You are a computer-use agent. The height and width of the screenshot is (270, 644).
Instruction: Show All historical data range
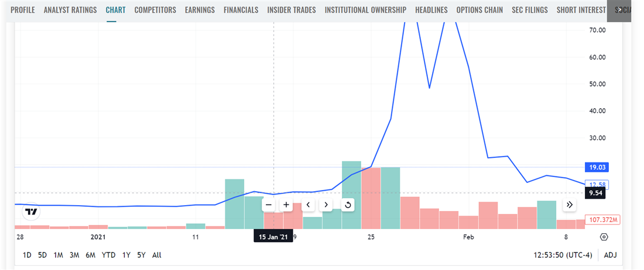156,255
